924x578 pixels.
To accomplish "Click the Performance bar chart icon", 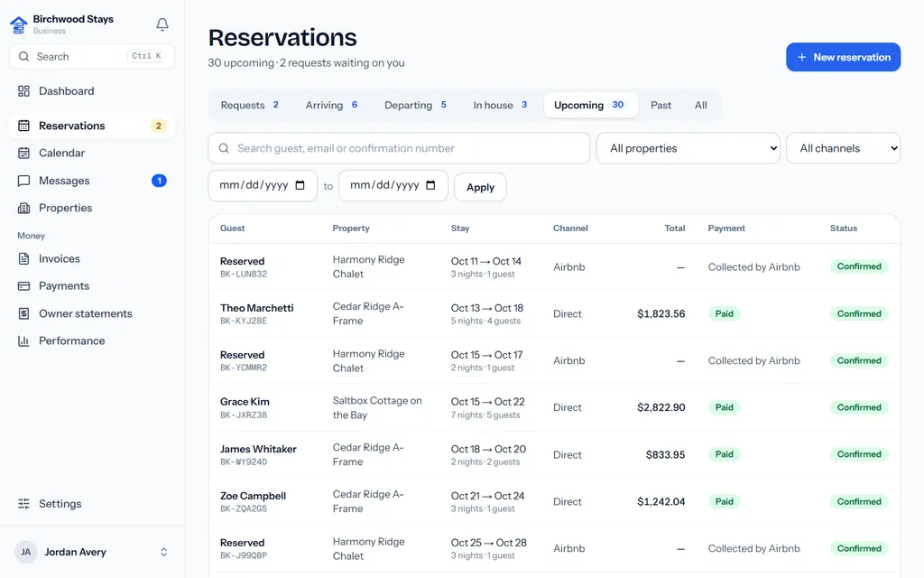I will coord(23,340).
